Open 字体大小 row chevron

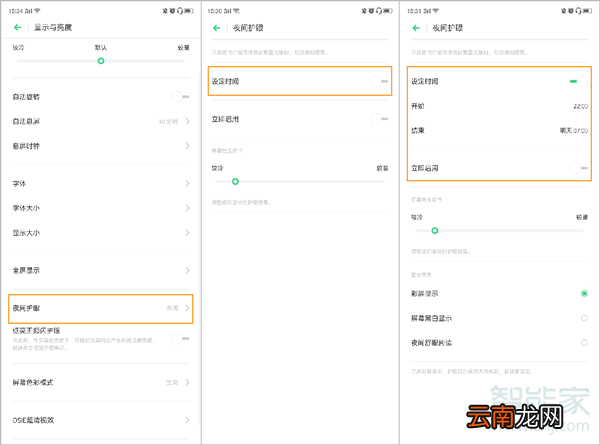pyautogui.click(x=188, y=208)
